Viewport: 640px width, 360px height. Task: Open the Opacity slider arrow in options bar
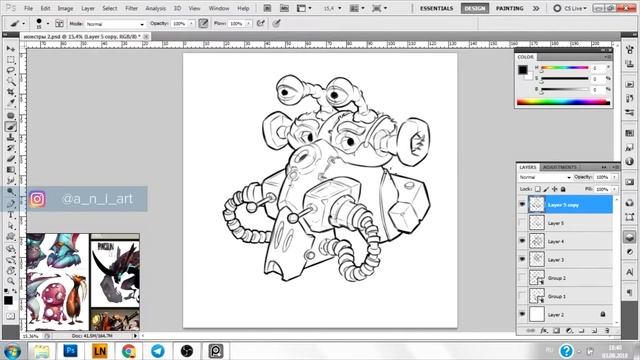click(x=191, y=24)
